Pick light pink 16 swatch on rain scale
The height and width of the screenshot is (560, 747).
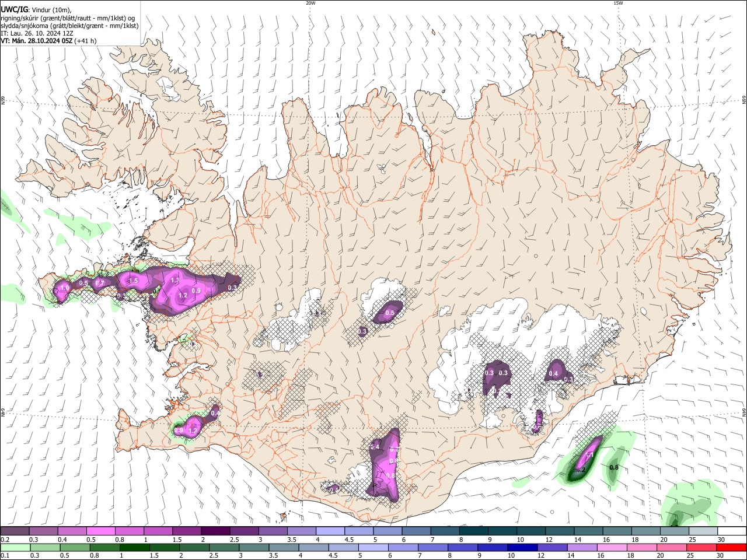pyautogui.click(x=612, y=548)
